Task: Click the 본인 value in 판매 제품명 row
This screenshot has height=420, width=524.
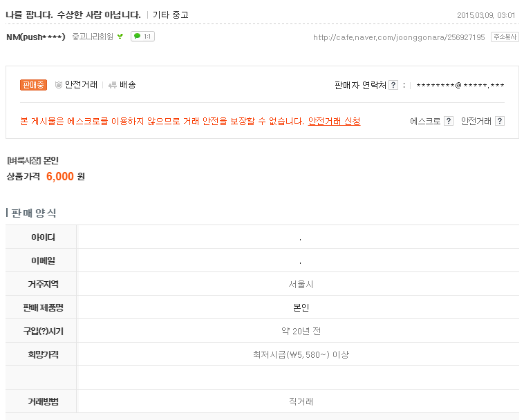Action: [x=301, y=307]
